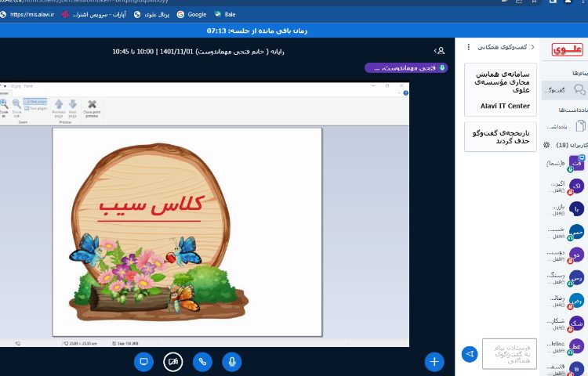Click the Paint help question-mark icon
This screenshot has height=376, width=588.
click(406, 93)
